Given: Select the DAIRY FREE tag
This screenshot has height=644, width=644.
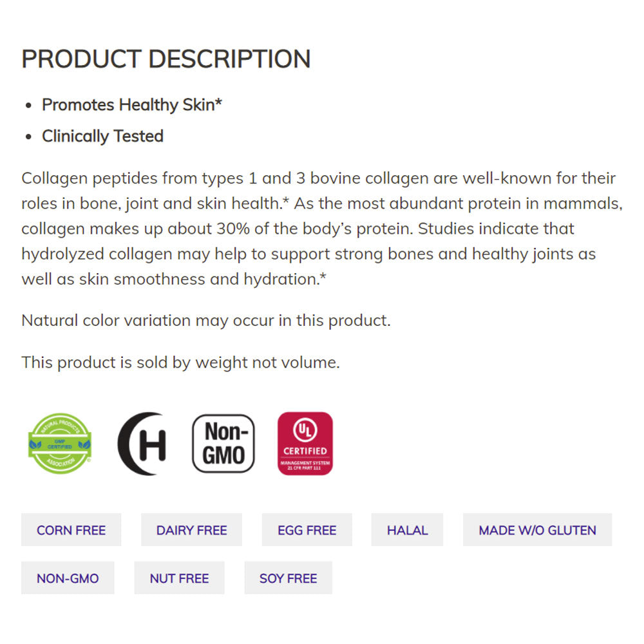Looking at the screenshot, I should pos(191,530).
